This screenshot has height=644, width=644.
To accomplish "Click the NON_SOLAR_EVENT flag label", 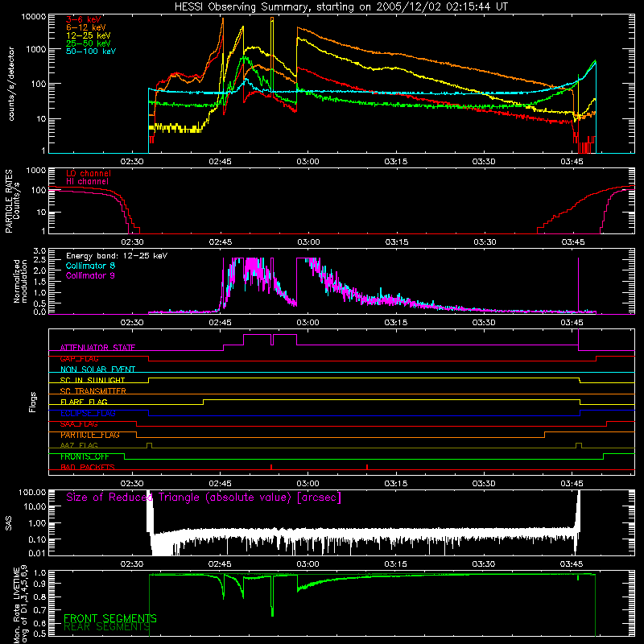I will [97, 369].
